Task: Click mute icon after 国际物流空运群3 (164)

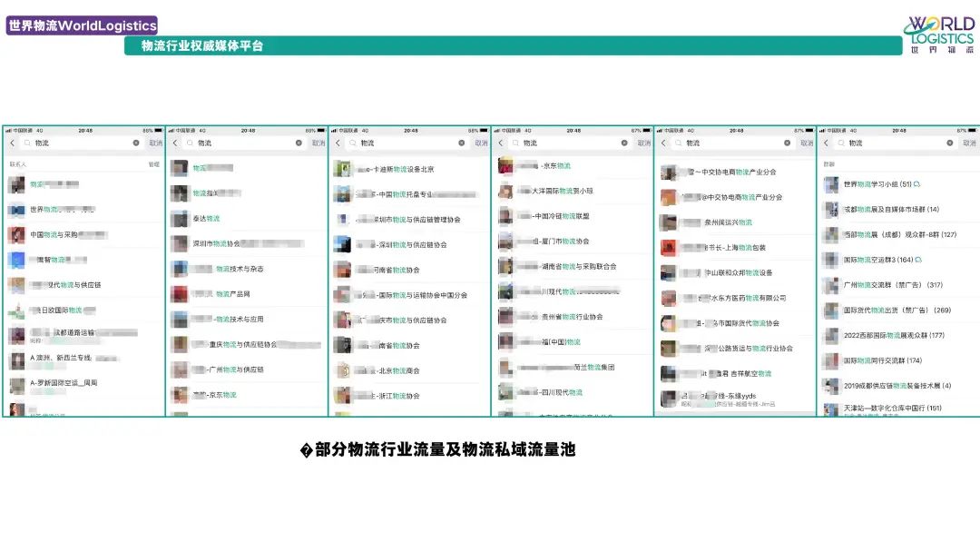Action: click(x=918, y=260)
